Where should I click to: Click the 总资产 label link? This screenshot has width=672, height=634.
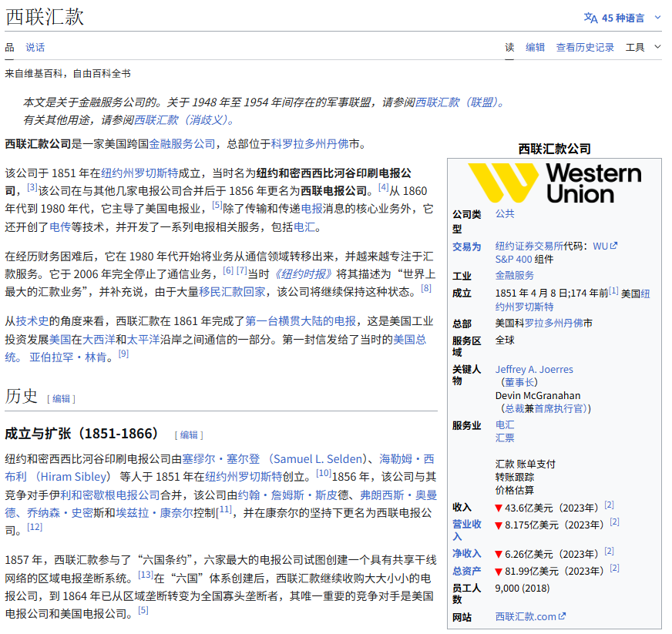pyautogui.click(x=467, y=571)
